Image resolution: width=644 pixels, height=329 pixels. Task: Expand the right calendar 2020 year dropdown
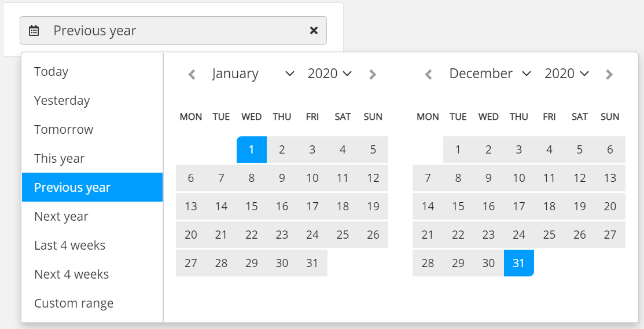[x=566, y=74]
